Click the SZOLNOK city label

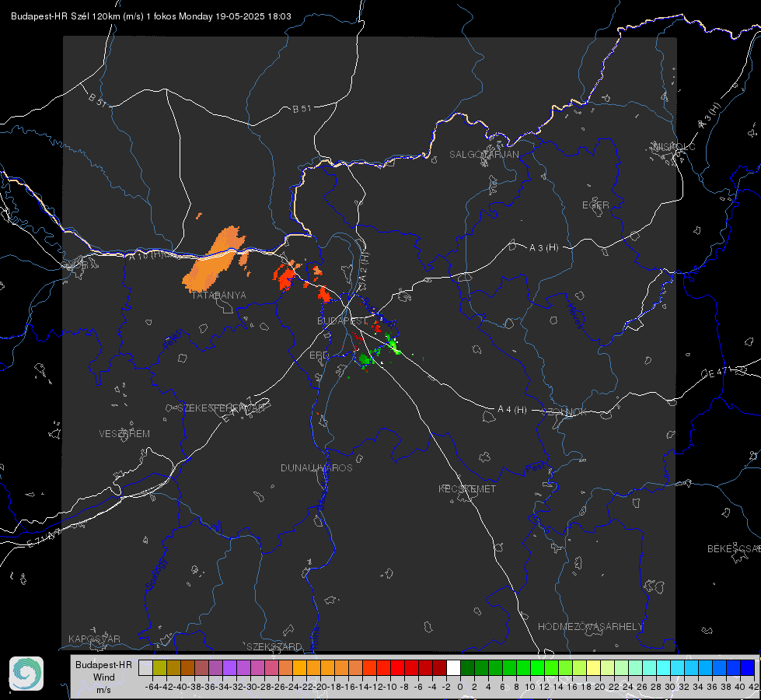[x=564, y=412]
